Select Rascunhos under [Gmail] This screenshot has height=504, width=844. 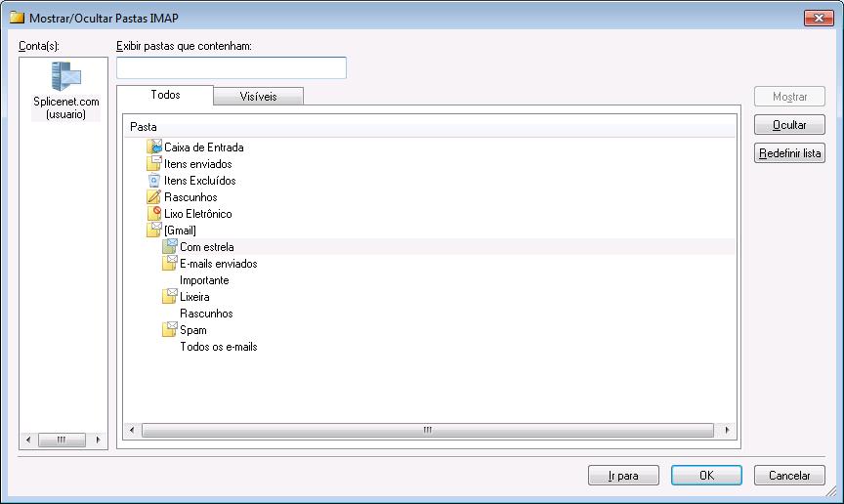pyautogui.click(x=206, y=314)
